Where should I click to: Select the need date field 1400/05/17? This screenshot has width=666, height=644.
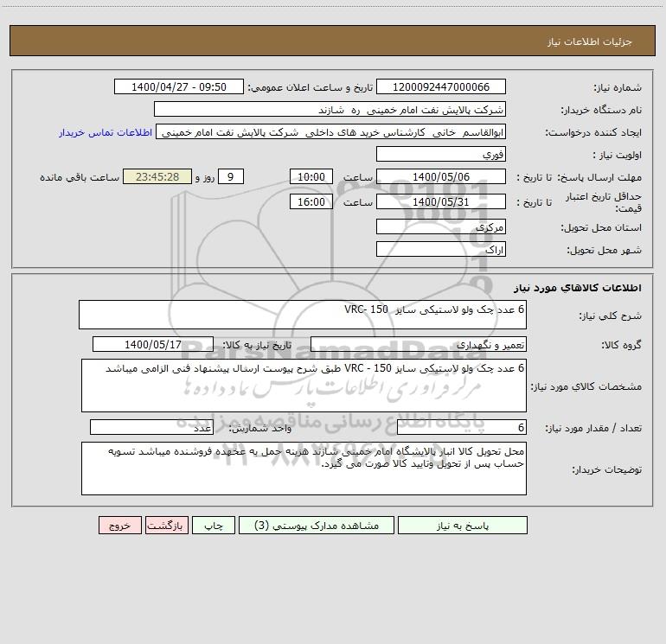[x=153, y=344]
